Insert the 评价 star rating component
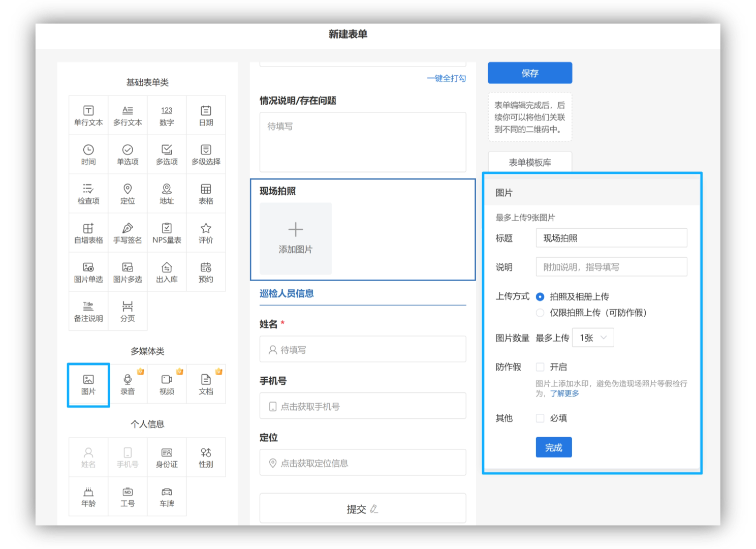Viewport: 756px width, 549px height. [x=206, y=233]
